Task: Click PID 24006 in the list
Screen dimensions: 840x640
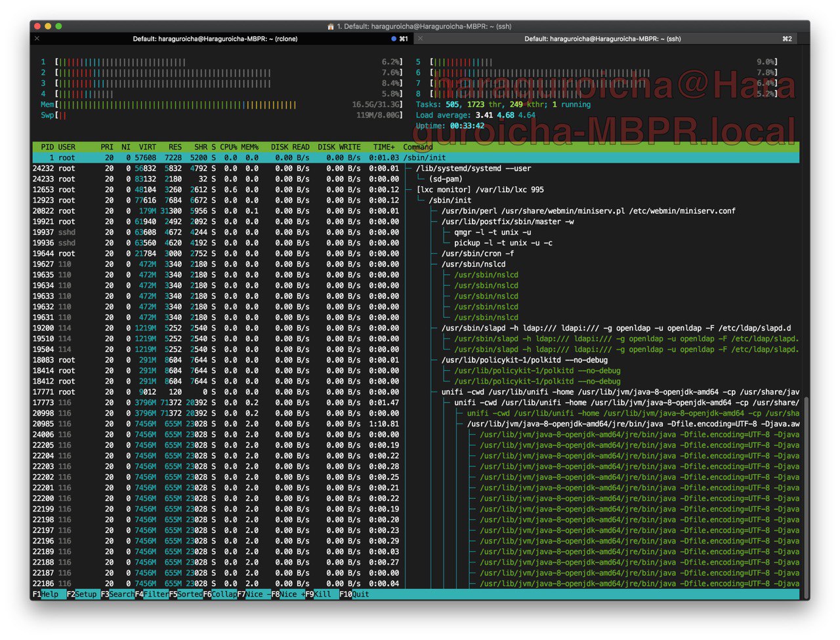Action: tap(43, 434)
